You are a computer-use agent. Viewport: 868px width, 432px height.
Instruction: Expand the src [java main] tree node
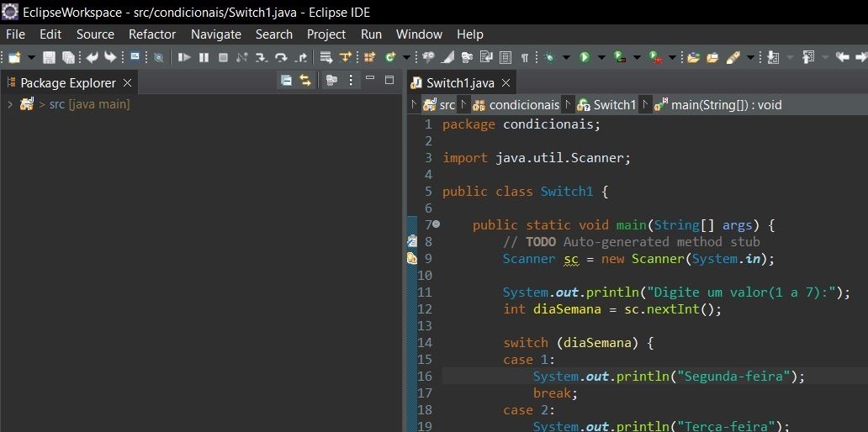coord(10,104)
